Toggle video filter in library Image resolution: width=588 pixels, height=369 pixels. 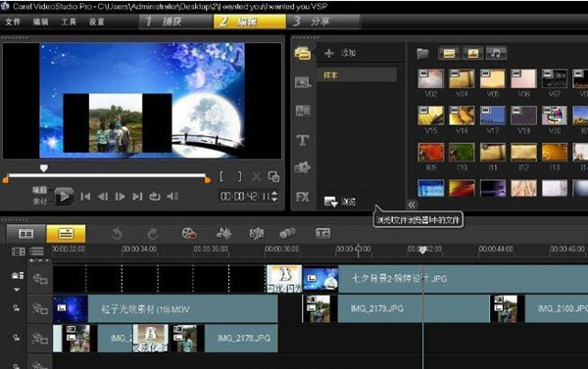pyautogui.click(x=449, y=54)
